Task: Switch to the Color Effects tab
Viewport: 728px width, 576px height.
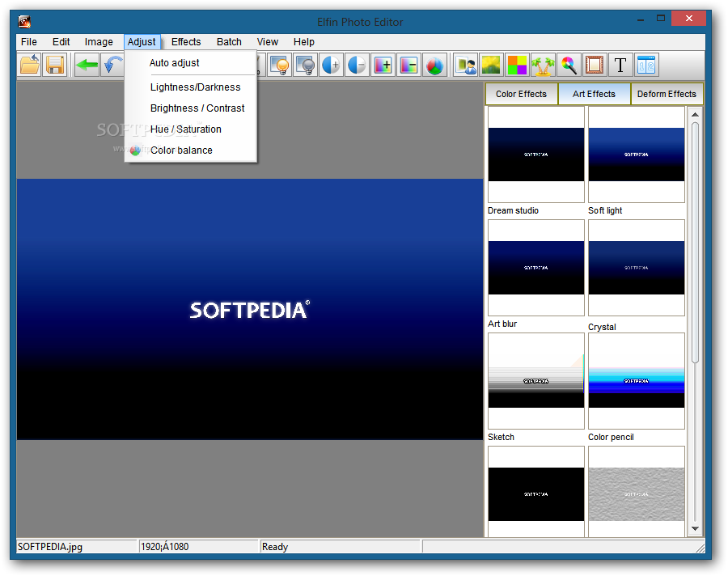Action: (x=522, y=94)
